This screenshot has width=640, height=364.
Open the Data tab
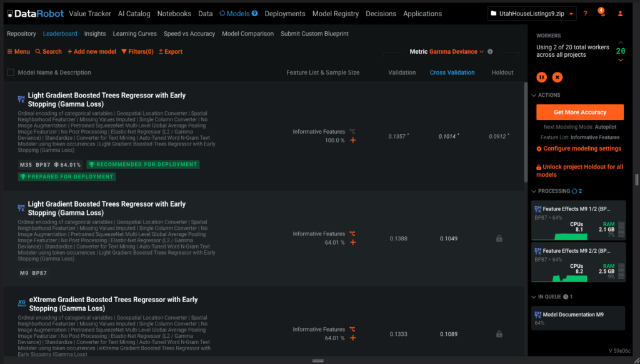tap(205, 14)
